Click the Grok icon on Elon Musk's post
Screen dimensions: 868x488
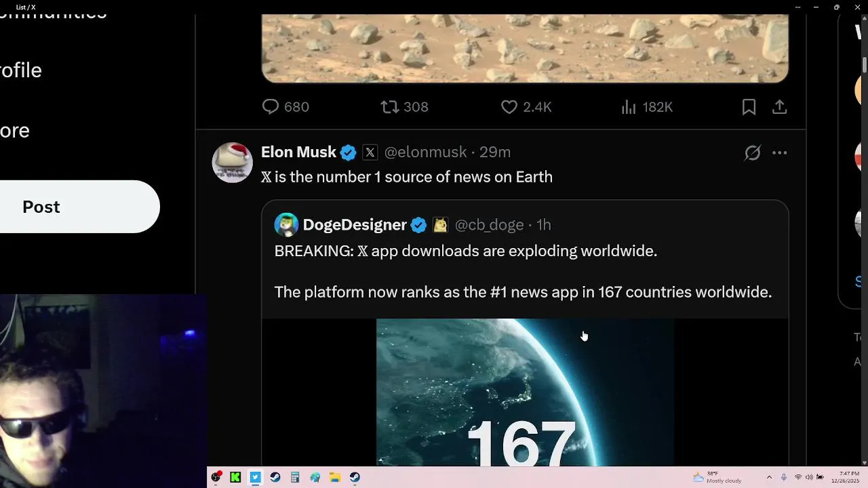pyautogui.click(x=752, y=152)
